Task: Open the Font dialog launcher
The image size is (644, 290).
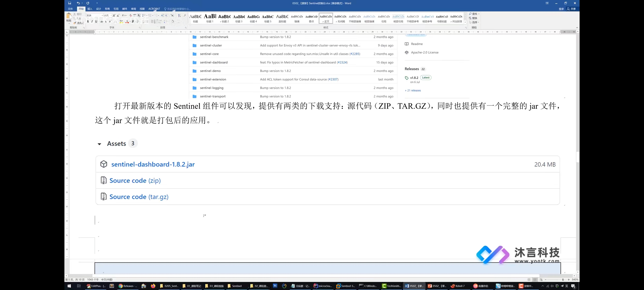Action: pos(140,28)
